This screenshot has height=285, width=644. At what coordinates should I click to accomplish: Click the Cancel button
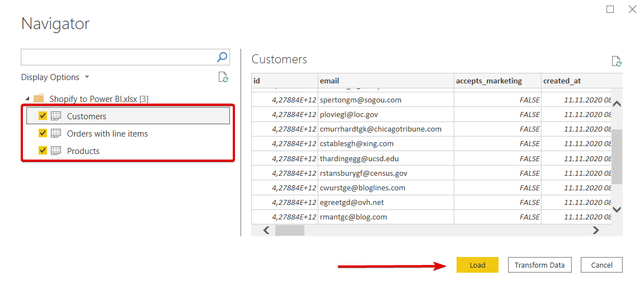[x=601, y=265]
